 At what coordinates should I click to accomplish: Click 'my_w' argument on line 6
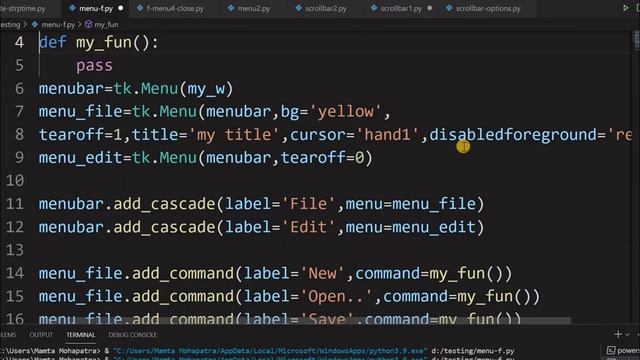click(206, 89)
